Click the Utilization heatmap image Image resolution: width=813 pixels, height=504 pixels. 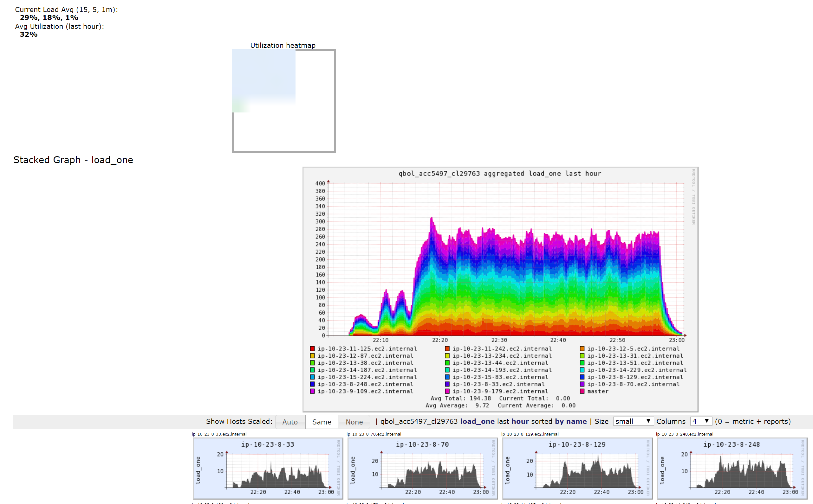click(283, 101)
